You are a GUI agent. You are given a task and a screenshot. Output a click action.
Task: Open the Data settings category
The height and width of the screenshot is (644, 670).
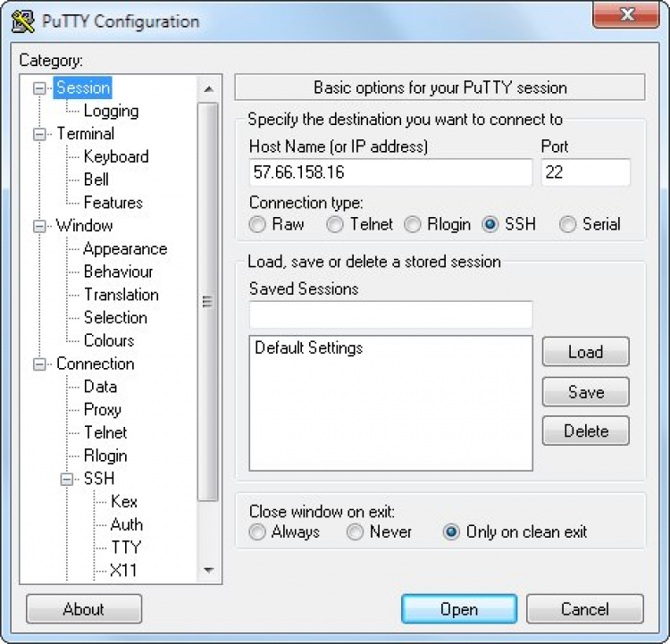100,387
